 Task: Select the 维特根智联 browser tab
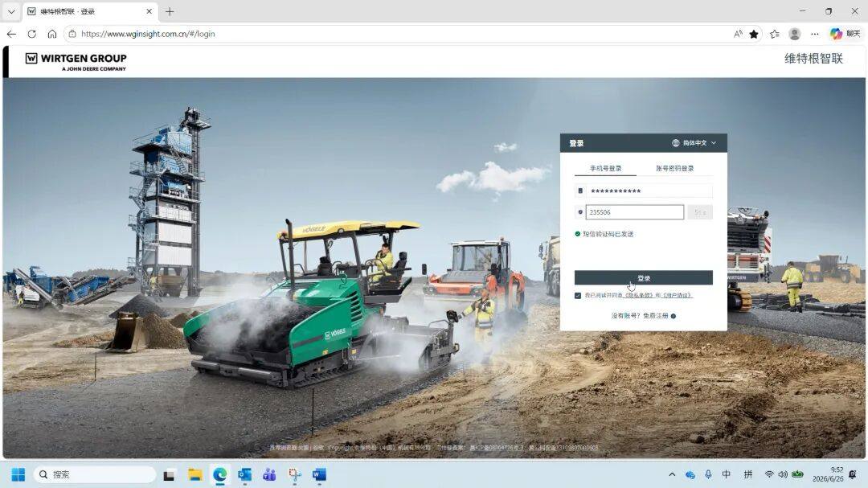point(89,11)
